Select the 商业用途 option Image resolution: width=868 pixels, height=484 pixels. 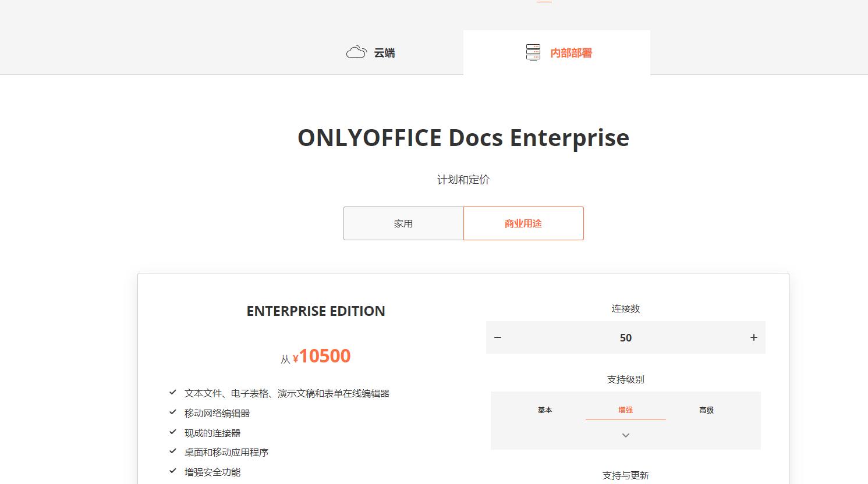[x=523, y=223]
